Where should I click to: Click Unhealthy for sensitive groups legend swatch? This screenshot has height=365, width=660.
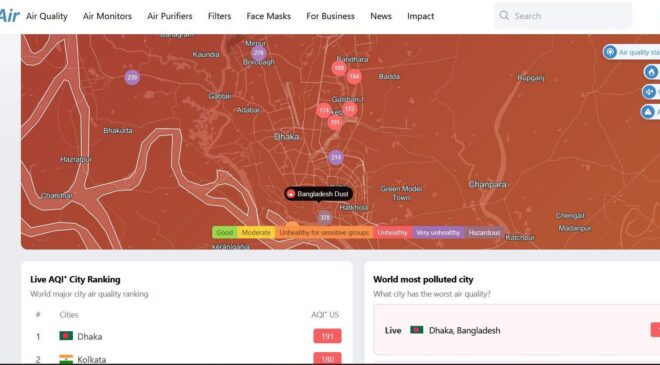coord(324,232)
